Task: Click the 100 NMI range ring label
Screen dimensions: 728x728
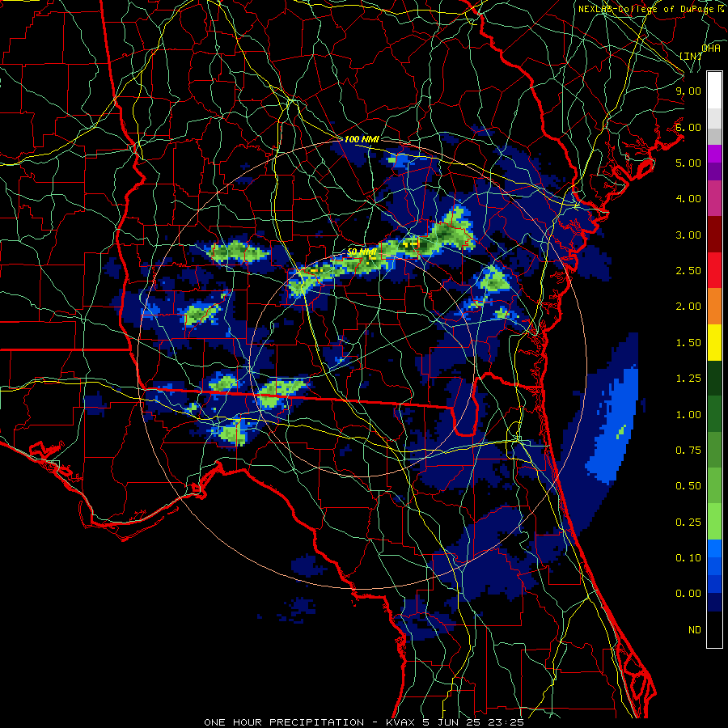Action: [362, 139]
